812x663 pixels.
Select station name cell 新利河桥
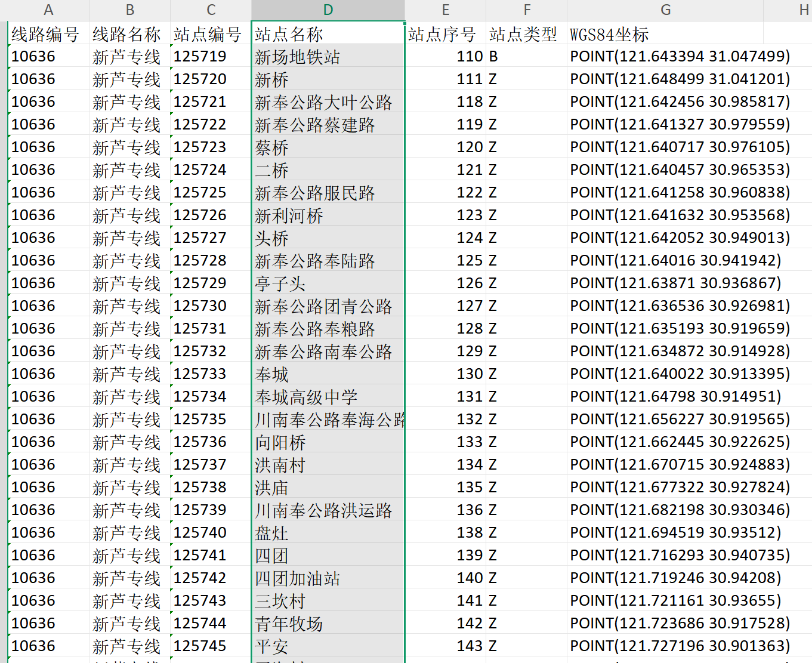[x=328, y=215]
